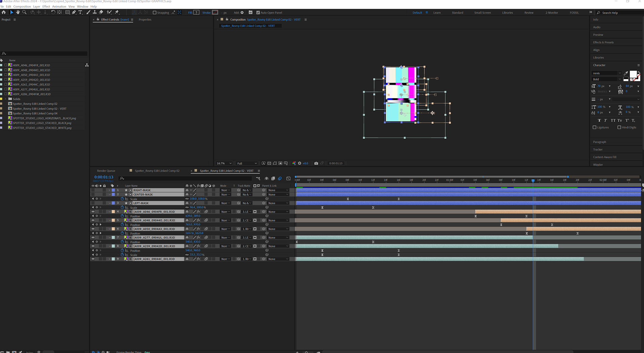This screenshot has width=644, height=353.
Task: Switch to the Small Screen workspace
Action: point(482,13)
